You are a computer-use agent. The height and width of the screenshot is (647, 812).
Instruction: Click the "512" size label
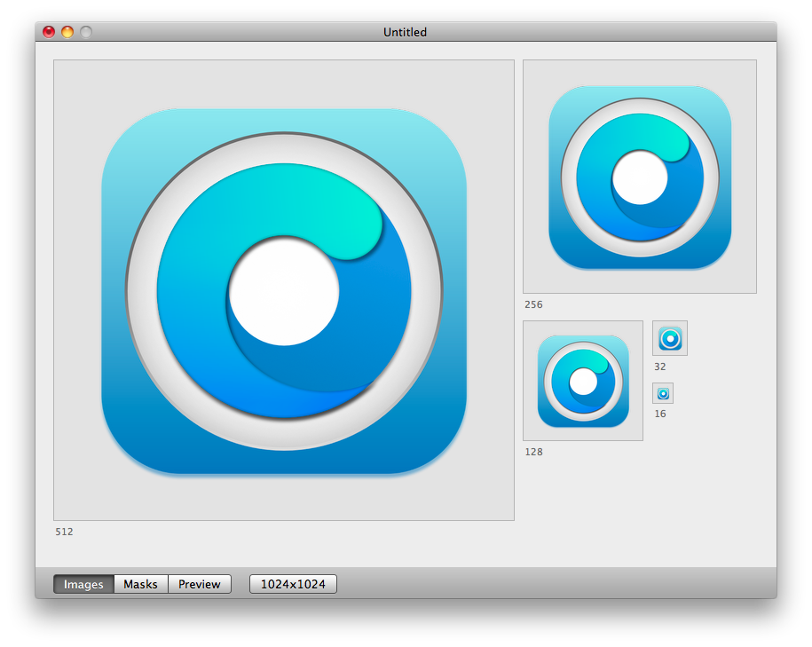[x=65, y=532]
